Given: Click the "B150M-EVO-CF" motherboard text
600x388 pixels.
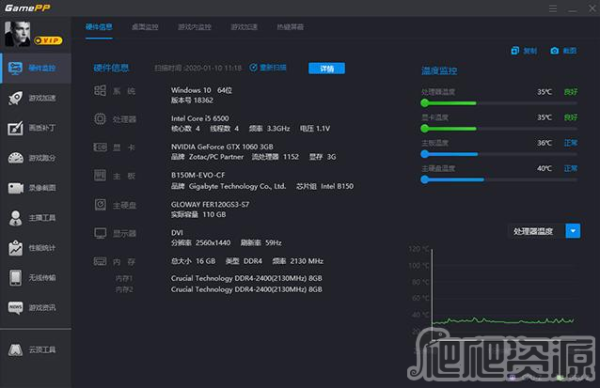Looking at the screenshot, I should tap(198, 175).
